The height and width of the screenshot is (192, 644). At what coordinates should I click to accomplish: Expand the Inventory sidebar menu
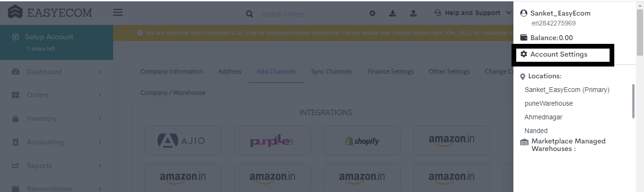pos(57,118)
